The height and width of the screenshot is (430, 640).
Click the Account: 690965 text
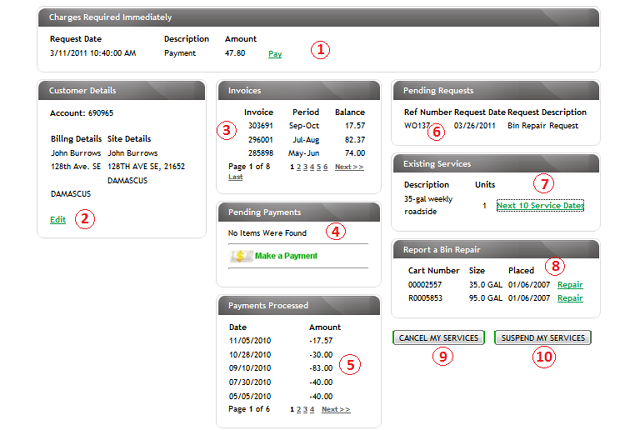[x=82, y=113]
